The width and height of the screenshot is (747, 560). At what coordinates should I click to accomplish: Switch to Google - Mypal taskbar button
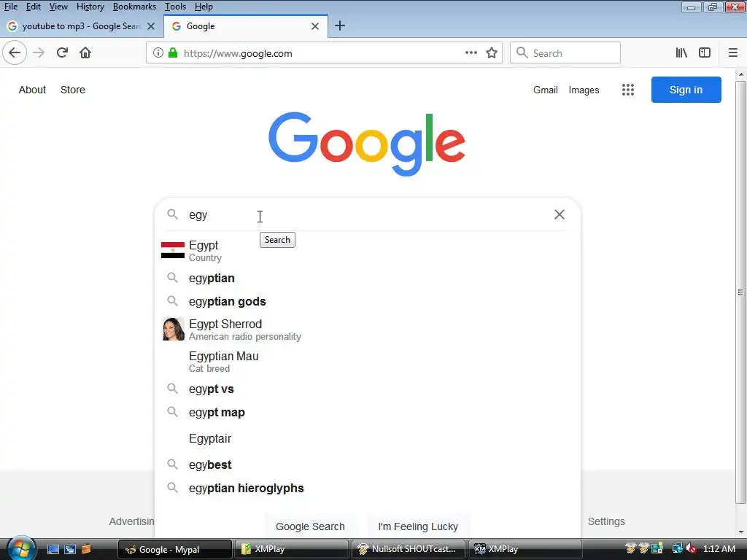174,549
